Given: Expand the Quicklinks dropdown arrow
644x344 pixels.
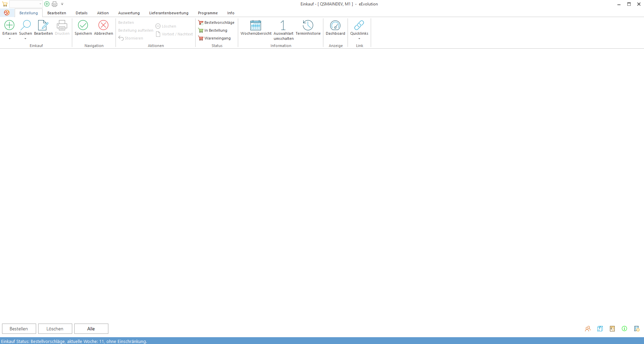Looking at the screenshot, I should (359, 39).
